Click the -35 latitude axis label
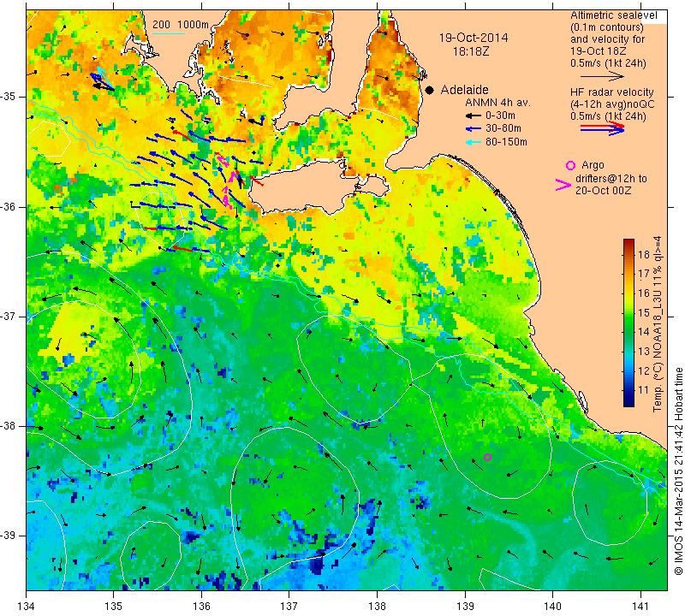The image size is (685, 616). 9,97
